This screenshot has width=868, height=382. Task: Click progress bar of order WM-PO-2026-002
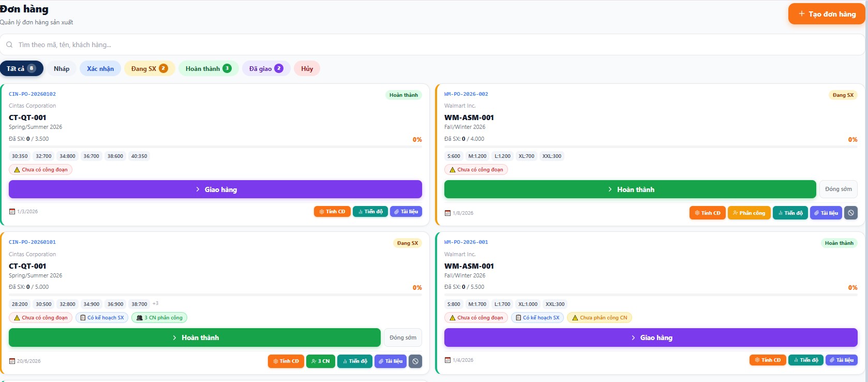[651, 146]
